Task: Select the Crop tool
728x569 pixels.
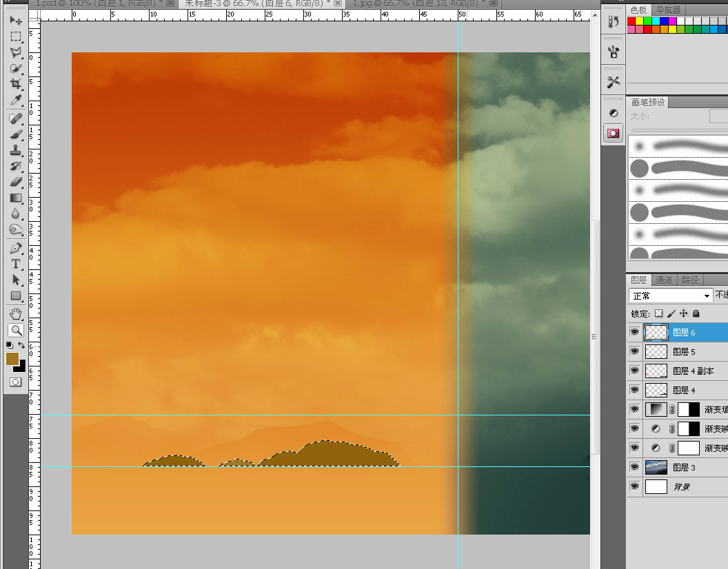Action: pyautogui.click(x=16, y=84)
